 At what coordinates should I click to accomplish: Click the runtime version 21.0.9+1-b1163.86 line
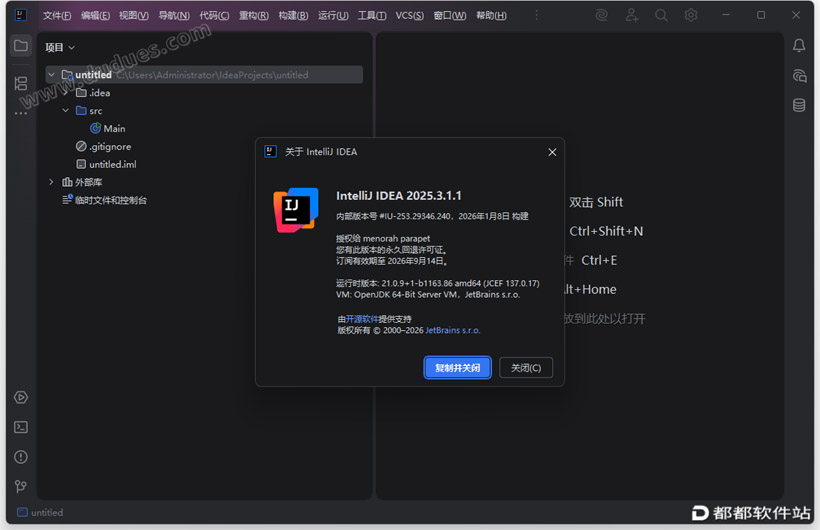(437, 283)
